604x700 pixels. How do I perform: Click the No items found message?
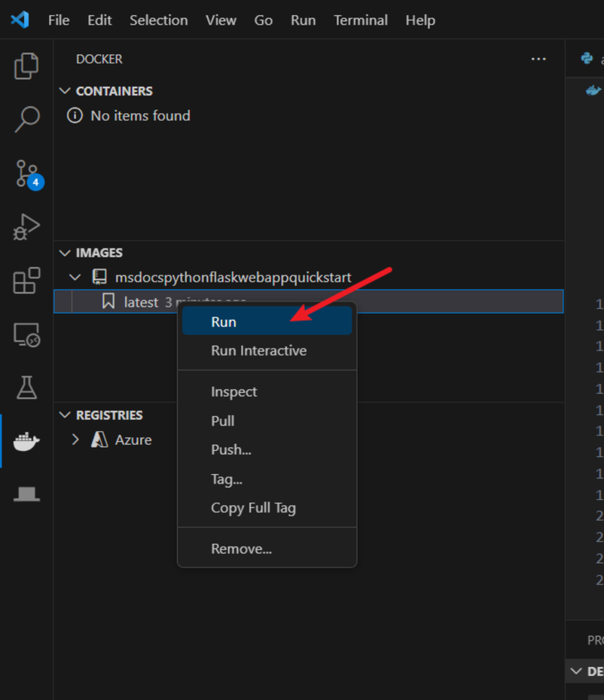pos(140,116)
